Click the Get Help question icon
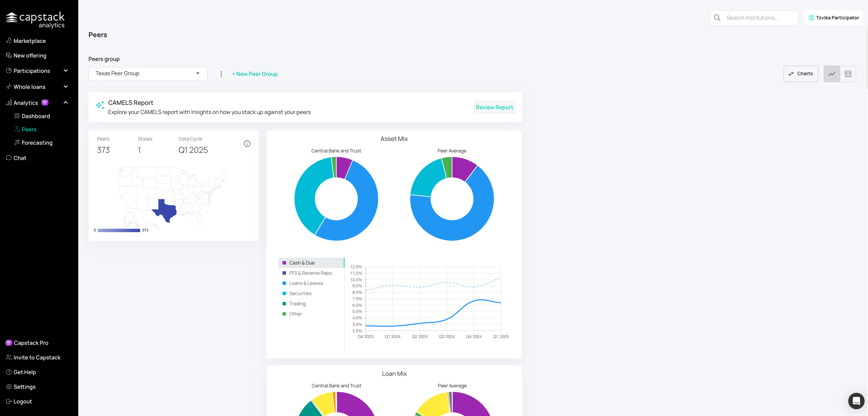The width and height of the screenshot is (868, 416). click(x=9, y=372)
